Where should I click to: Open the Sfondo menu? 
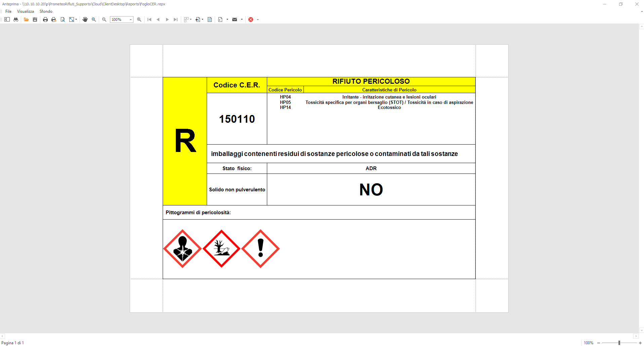(46, 11)
